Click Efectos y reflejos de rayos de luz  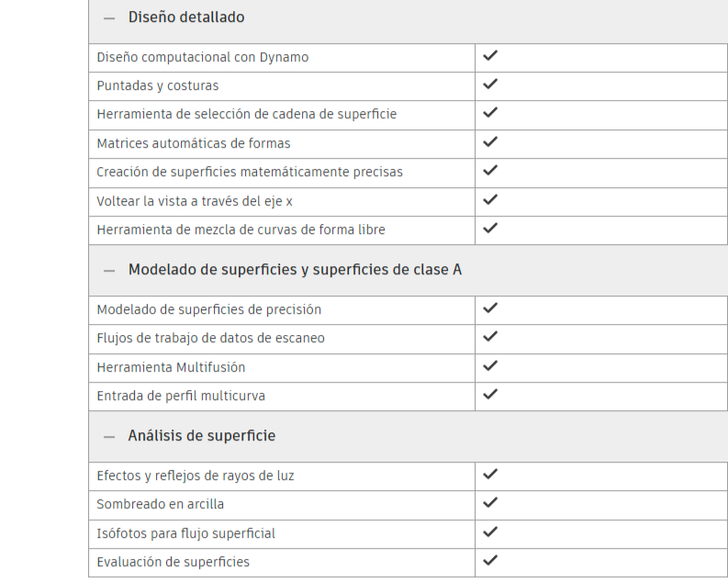coord(196,475)
